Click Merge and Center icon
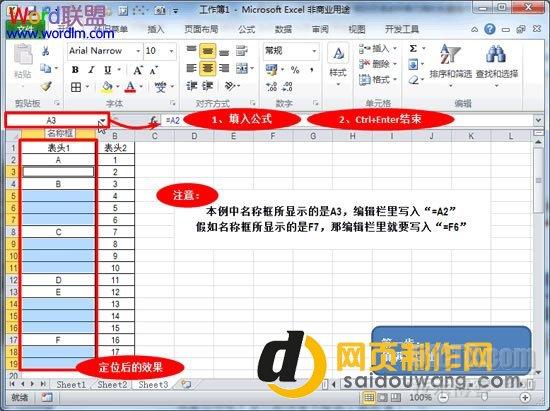This screenshot has height=411, width=550. click(x=242, y=68)
